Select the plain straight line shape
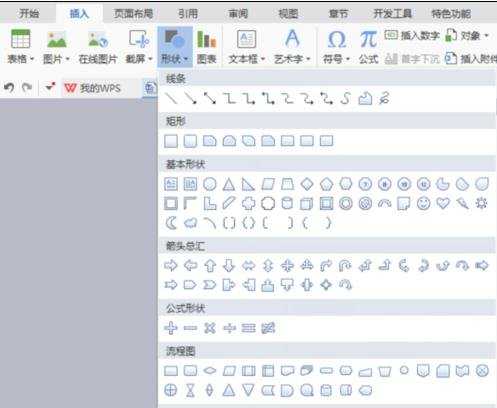Image resolution: width=497 pixels, height=408 pixels. [171, 98]
